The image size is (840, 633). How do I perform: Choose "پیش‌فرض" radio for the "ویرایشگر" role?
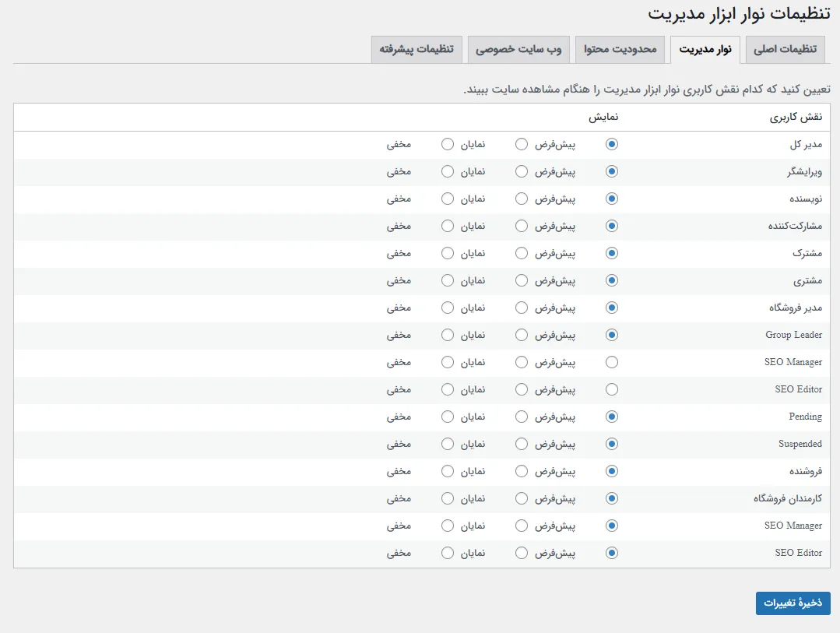[612, 171]
